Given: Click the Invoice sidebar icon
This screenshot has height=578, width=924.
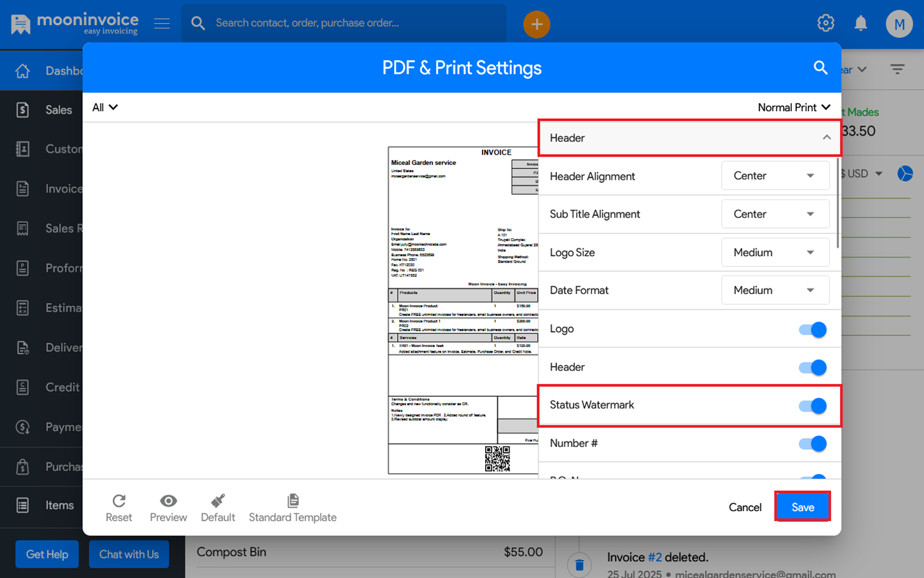Looking at the screenshot, I should pos(22,189).
